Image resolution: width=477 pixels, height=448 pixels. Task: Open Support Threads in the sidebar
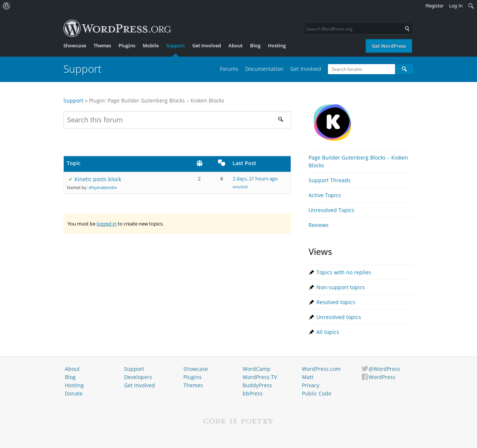click(329, 180)
